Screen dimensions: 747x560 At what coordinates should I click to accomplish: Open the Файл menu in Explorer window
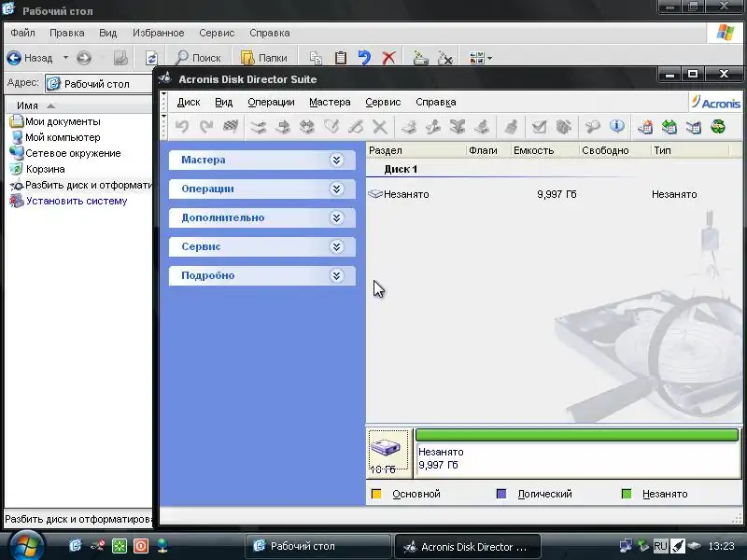tap(22, 33)
